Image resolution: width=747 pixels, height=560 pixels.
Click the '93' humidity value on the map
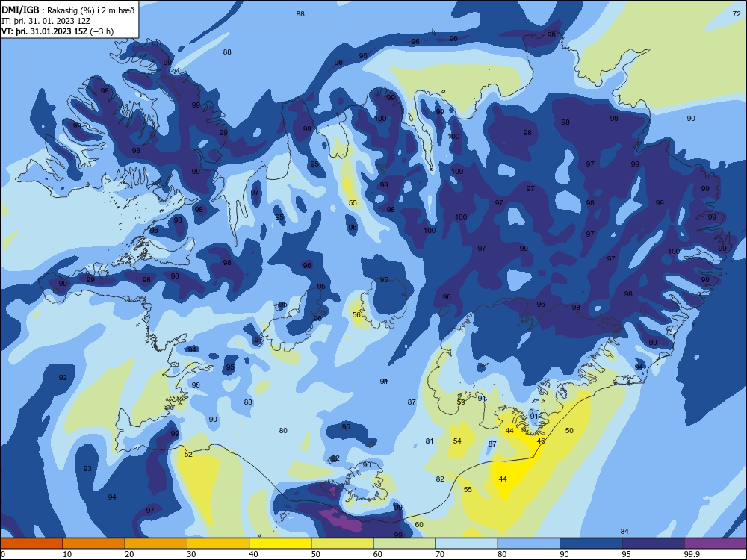tap(87, 469)
